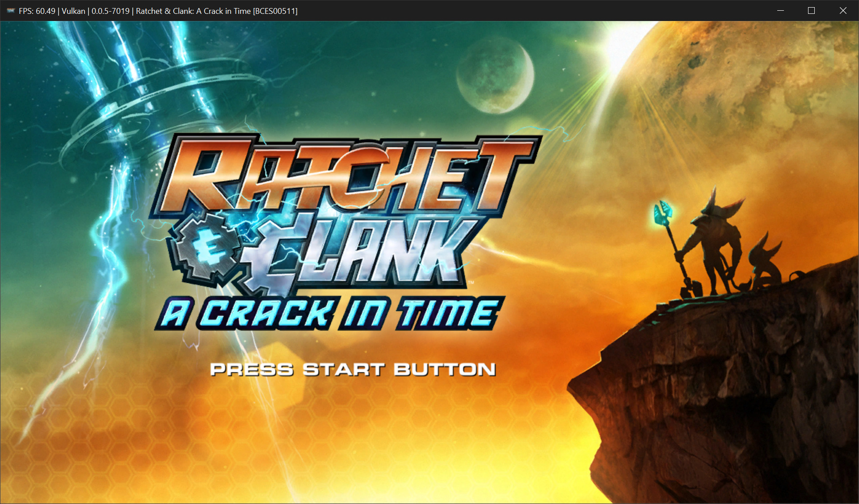Close the Ratchet & Clank game window
The image size is (859, 504).
click(x=843, y=11)
